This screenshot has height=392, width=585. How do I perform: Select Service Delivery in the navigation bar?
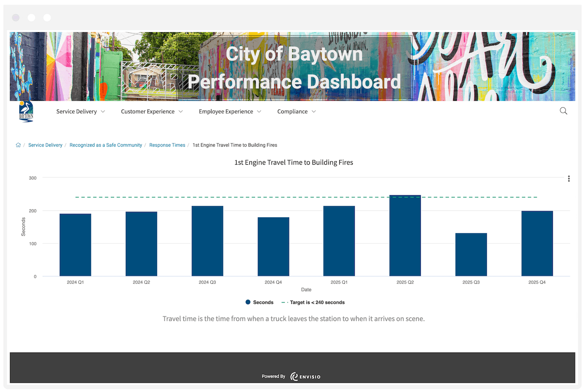[x=76, y=111]
